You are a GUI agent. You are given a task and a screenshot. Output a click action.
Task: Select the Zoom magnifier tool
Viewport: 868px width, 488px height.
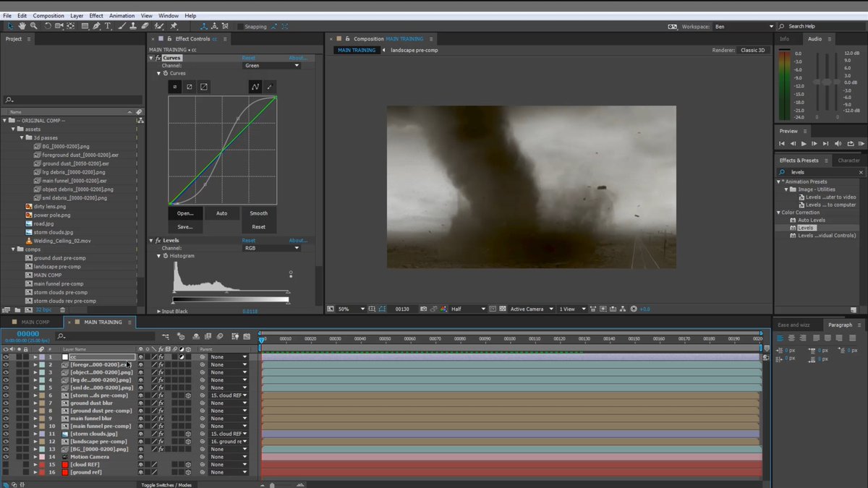(x=33, y=26)
